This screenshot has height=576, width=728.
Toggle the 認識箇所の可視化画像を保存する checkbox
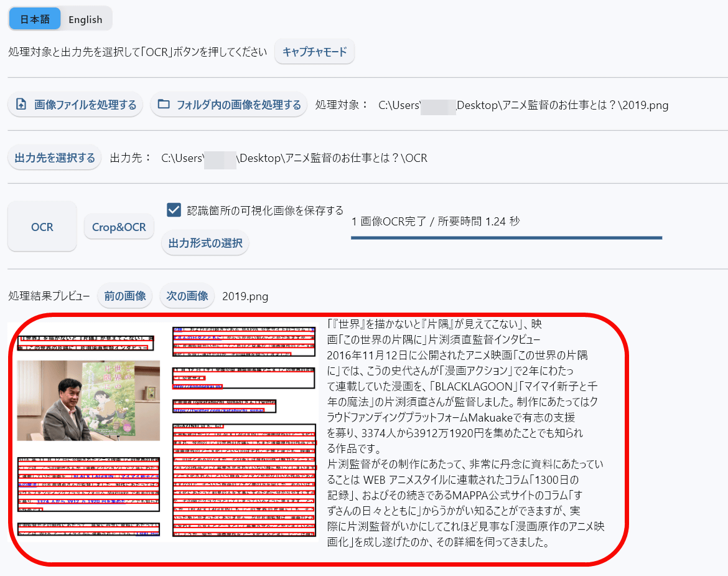coord(174,210)
